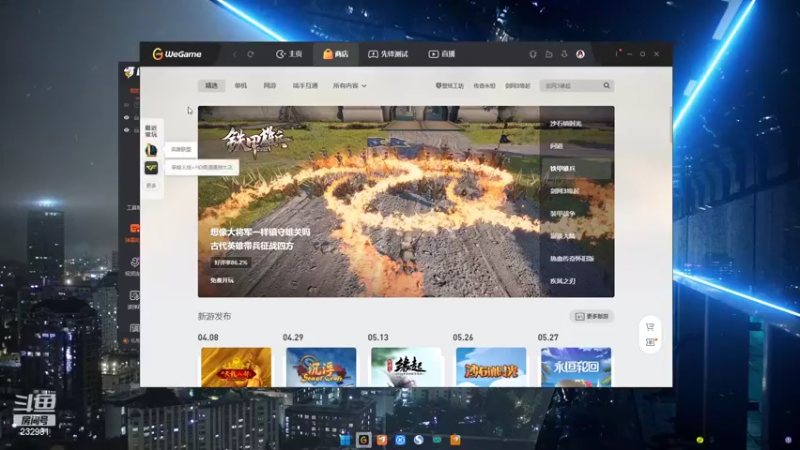800x450 pixels.
Task: Click the 好评率 rating badge on banner
Action: [231, 263]
